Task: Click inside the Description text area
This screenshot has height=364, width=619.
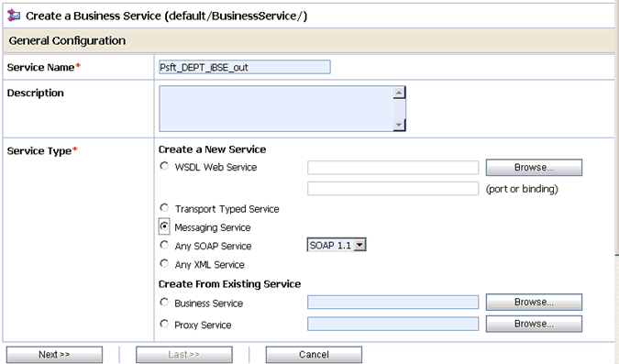Action: click(276, 108)
